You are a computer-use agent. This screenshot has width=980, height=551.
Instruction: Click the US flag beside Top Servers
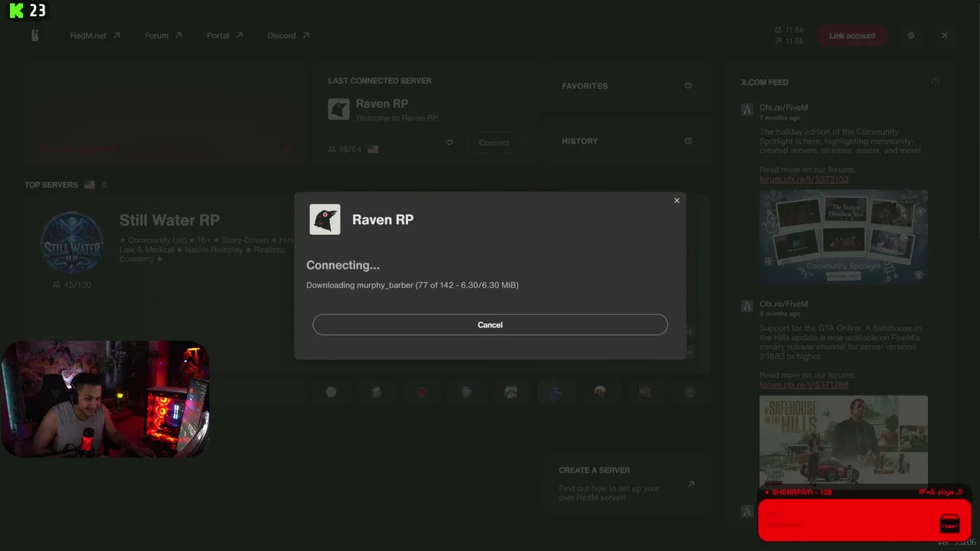[x=90, y=184]
